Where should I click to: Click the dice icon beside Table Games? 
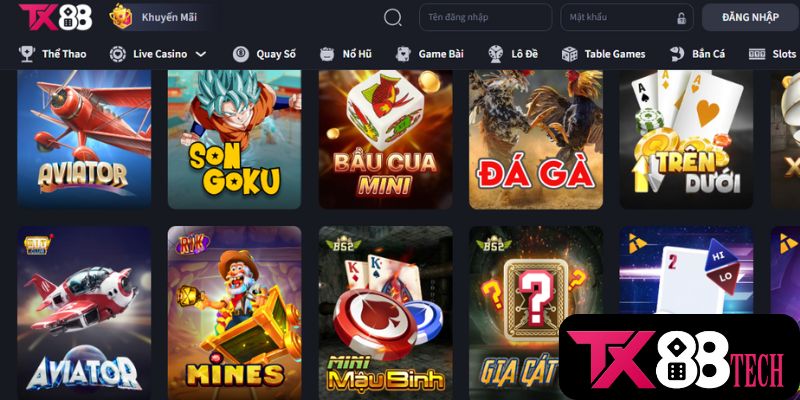click(569, 54)
